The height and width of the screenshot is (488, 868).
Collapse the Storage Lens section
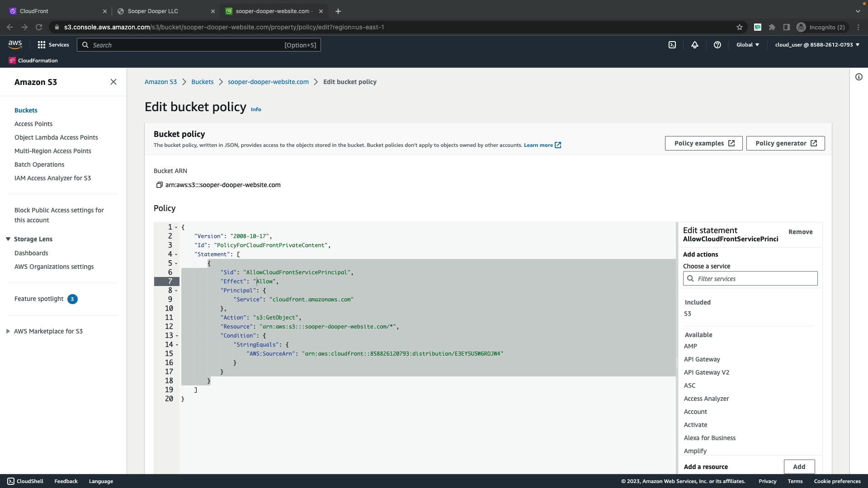[x=8, y=239]
